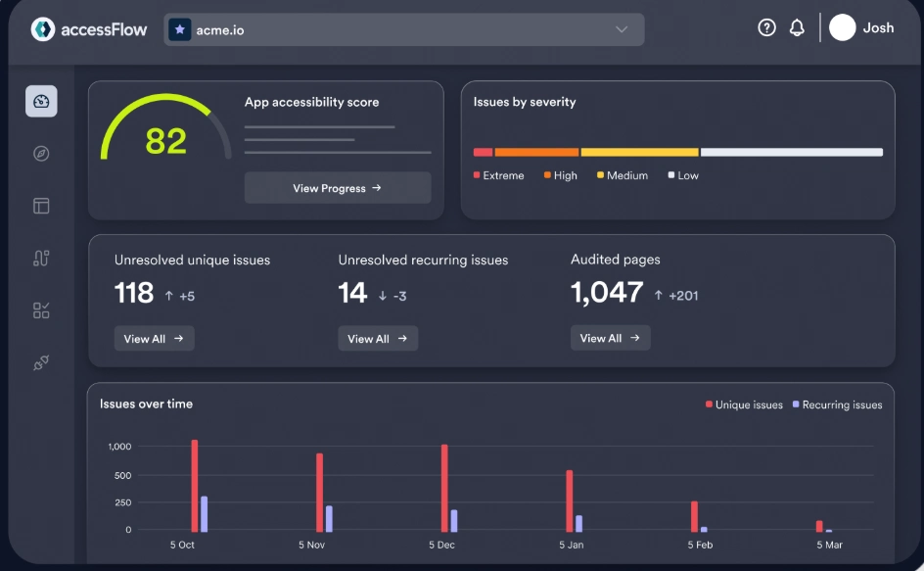Click the red Extreme severity bar segment
The image size is (924, 571).
coord(483,152)
